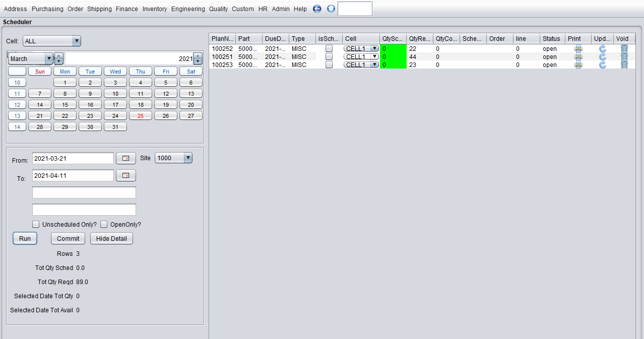Click the year field showing 2021

click(x=130, y=58)
